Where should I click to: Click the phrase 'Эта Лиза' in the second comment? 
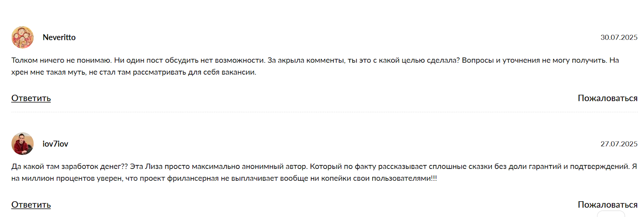[146, 166]
